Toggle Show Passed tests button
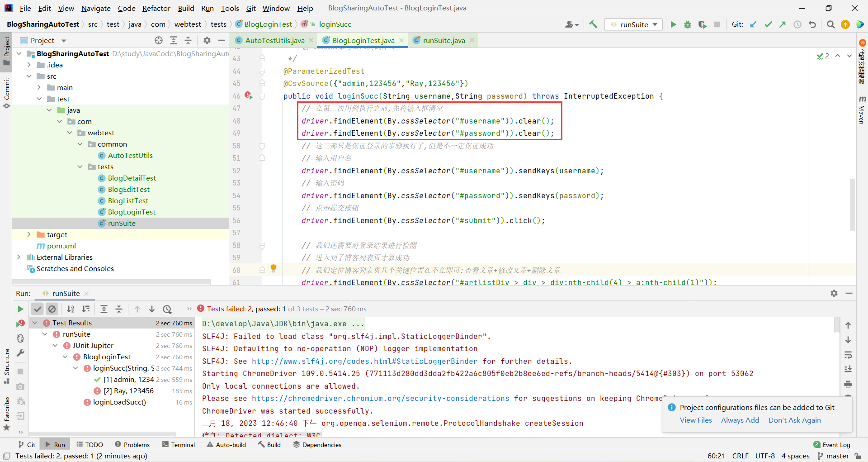868x462 pixels. [38, 309]
